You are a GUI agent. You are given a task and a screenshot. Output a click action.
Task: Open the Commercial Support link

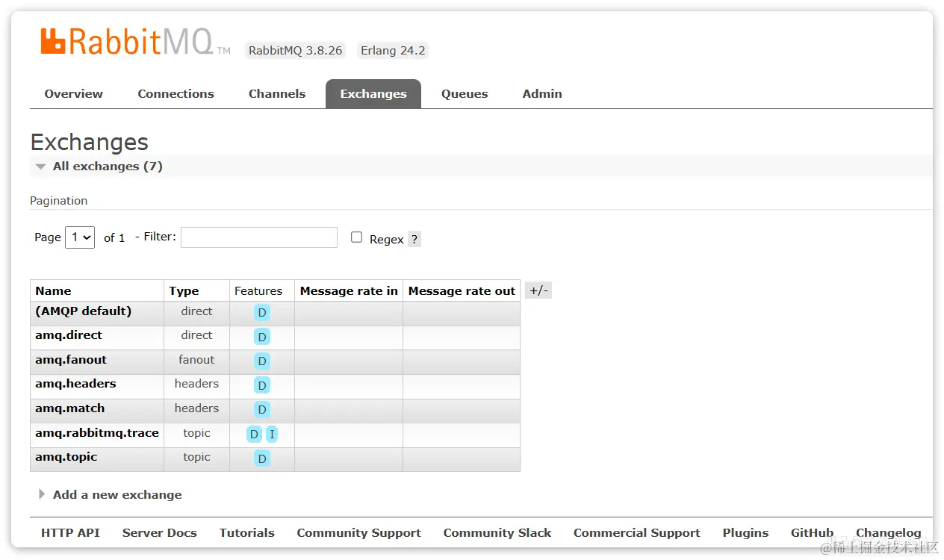tap(637, 532)
